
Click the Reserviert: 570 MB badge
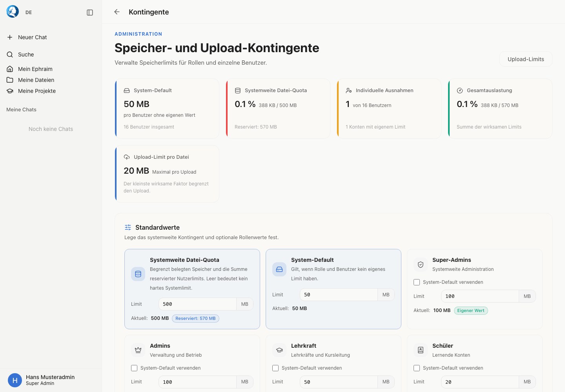click(x=195, y=318)
